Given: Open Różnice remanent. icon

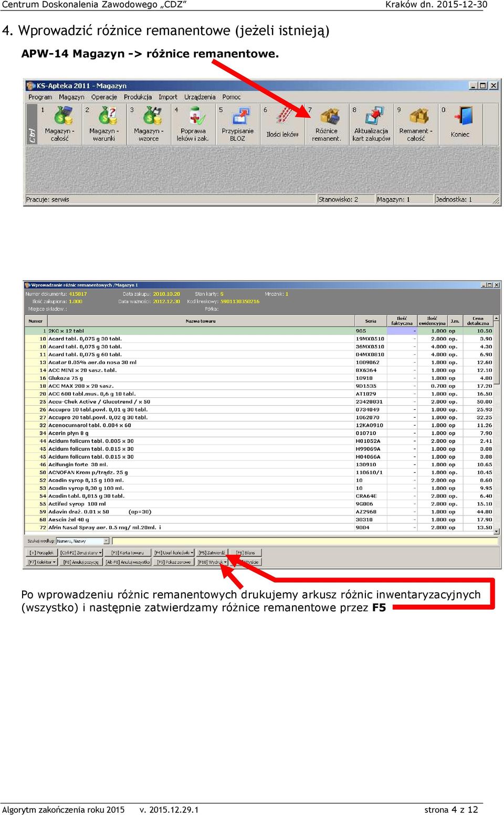Looking at the screenshot, I should coord(327,124).
